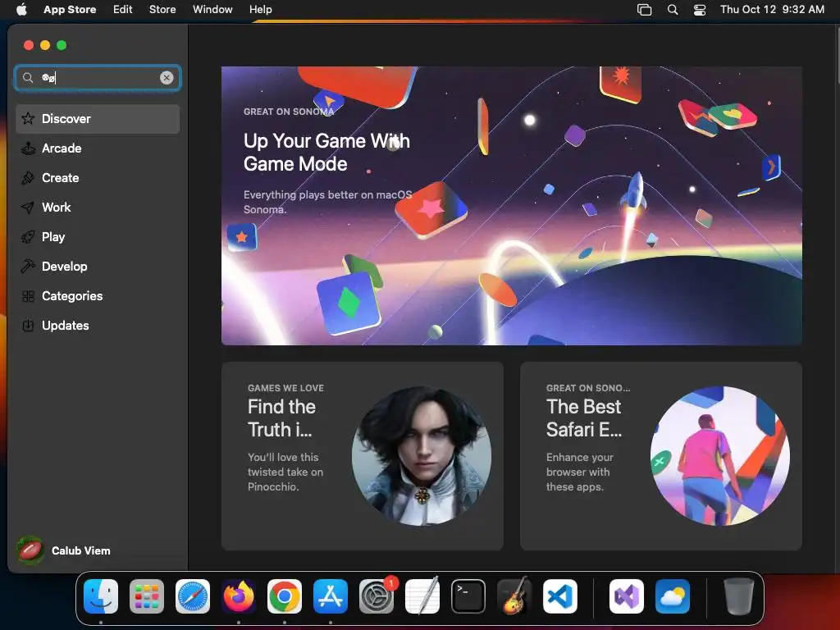Open the Store menu

pos(162,9)
